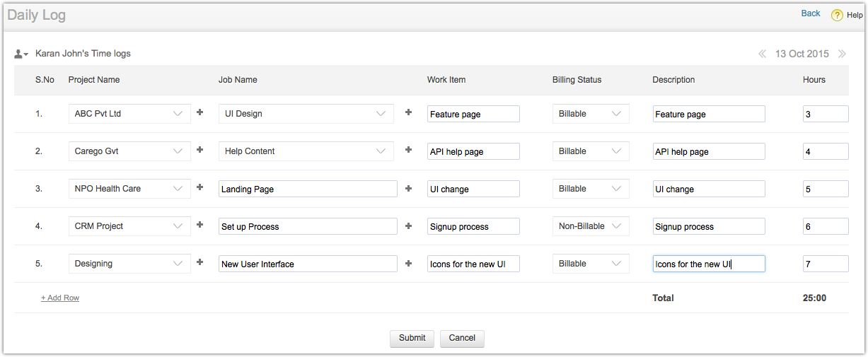Click the New User Interface job name field
The height and width of the screenshot is (357, 868).
[x=308, y=264]
